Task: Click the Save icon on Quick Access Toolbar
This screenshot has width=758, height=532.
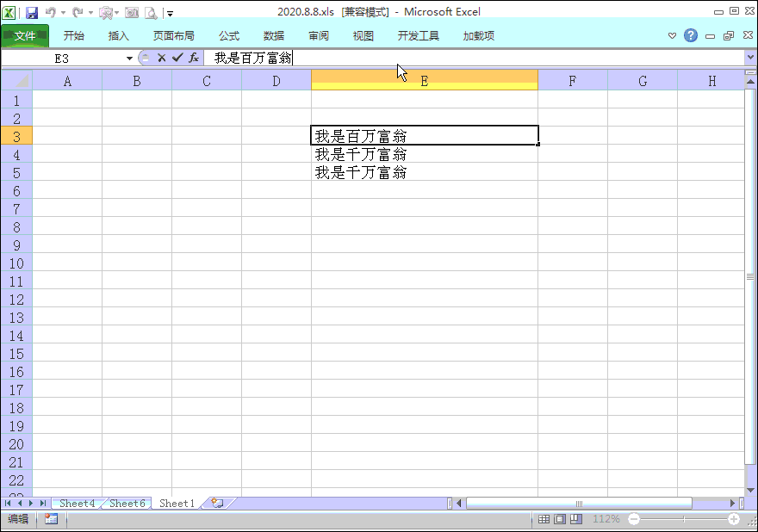Action: pyautogui.click(x=32, y=13)
